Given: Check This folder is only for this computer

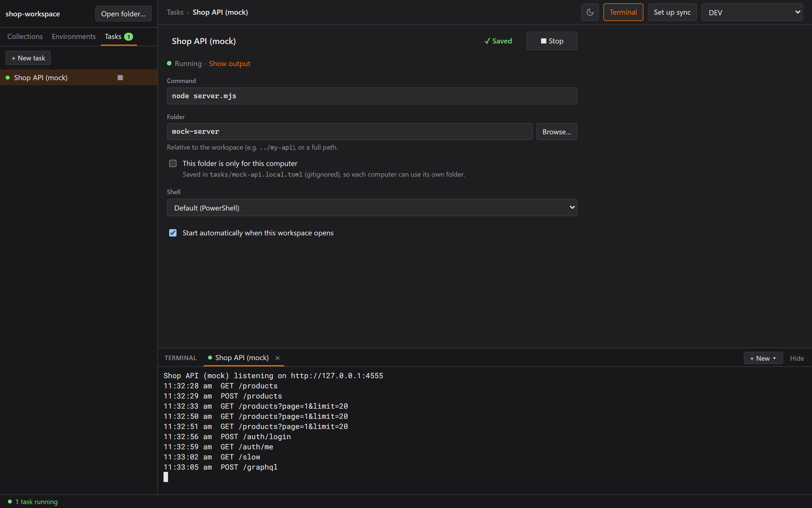Looking at the screenshot, I should 173,164.
